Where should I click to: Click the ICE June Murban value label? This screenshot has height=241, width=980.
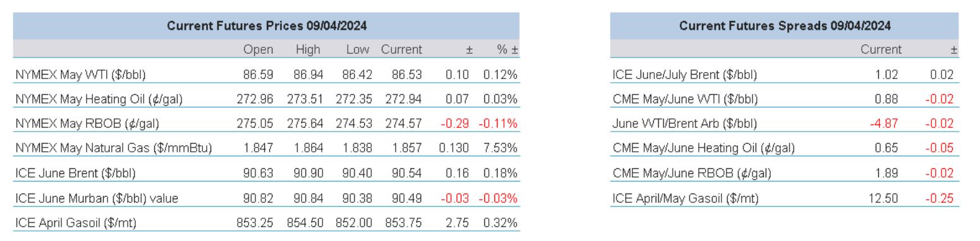[x=95, y=198]
